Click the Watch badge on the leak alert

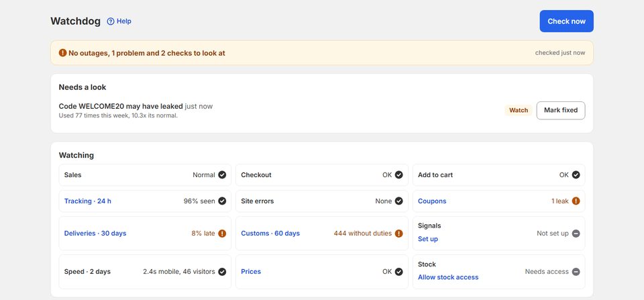[519, 110]
